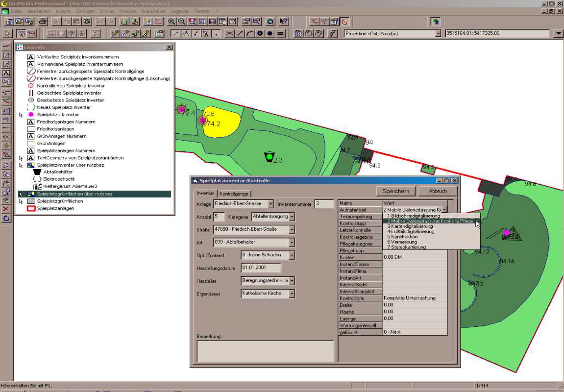Click the green tree icon in top toolbar

(436, 22)
